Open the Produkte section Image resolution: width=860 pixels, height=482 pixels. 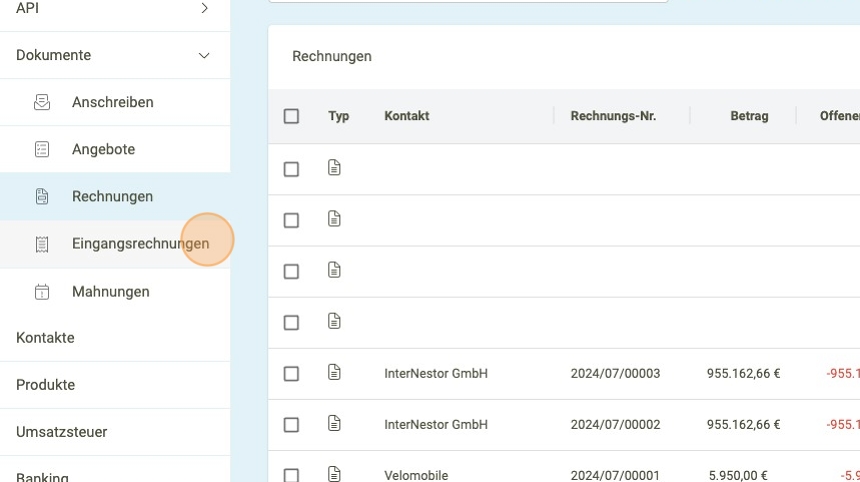click(x=115, y=385)
